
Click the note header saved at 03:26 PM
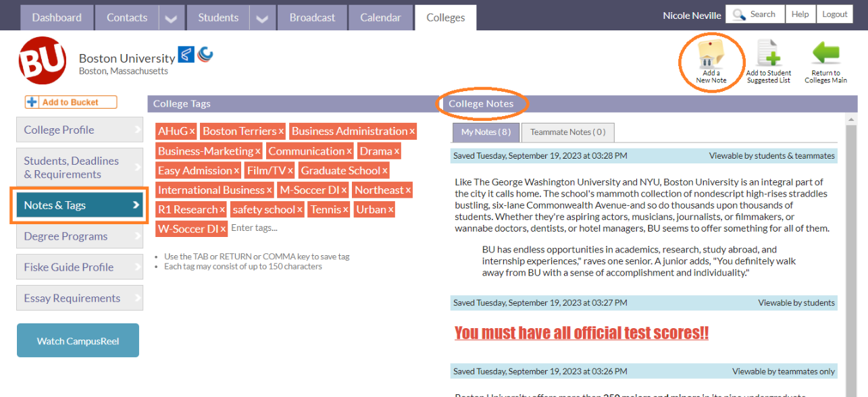[x=644, y=371]
